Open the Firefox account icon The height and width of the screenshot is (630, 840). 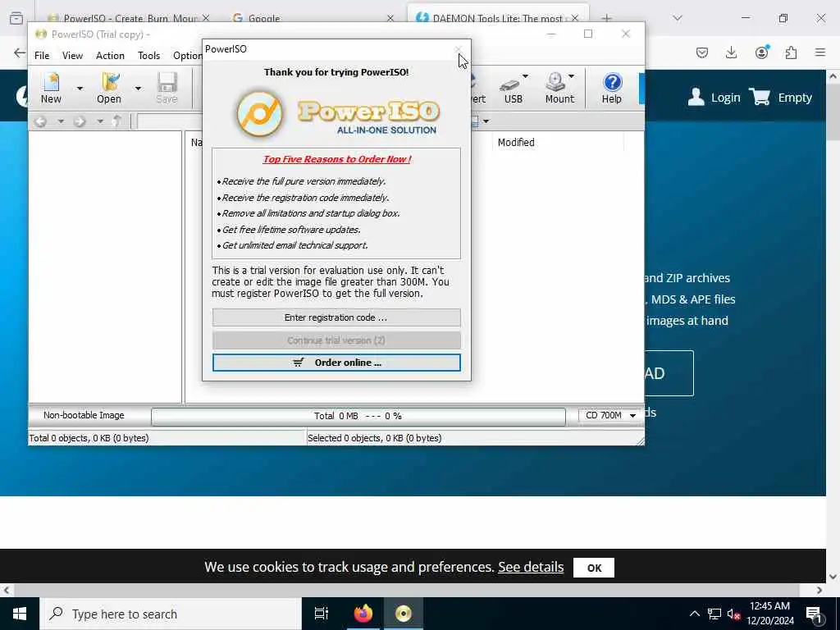coord(761,52)
